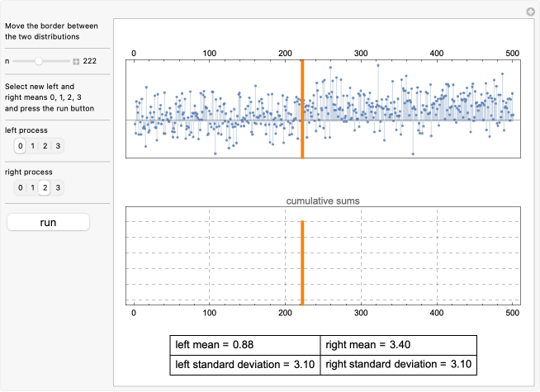The width and height of the screenshot is (540, 392).
Task: Click the n value 222 readout
Action: click(91, 62)
